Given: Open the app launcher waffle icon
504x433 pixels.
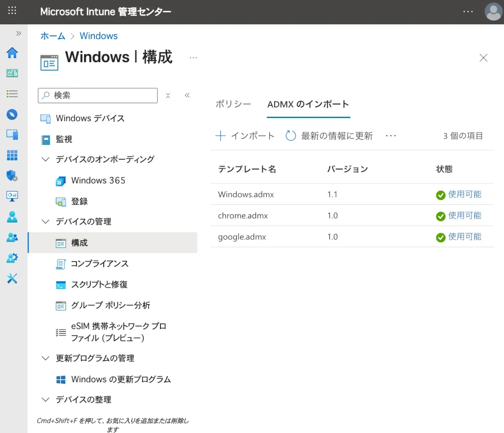Looking at the screenshot, I should click(12, 11).
